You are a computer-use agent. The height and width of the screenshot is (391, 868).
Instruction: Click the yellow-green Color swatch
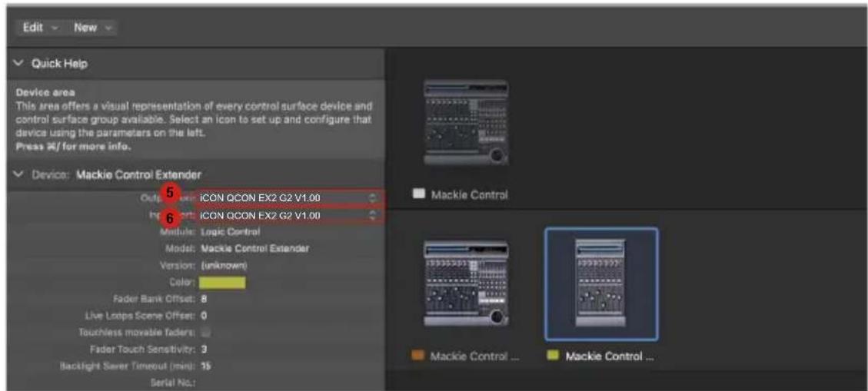click(x=222, y=283)
